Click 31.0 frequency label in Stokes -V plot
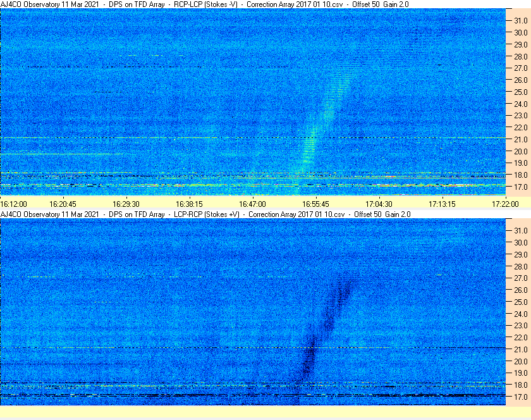Viewport: 531px width, 420px height. [x=521, y=21]
